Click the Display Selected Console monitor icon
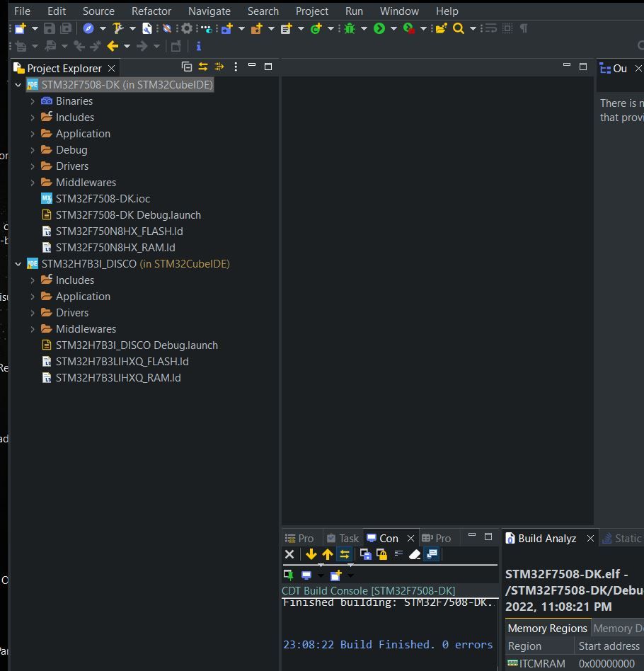The image size is (644, 671). (306, 575)
